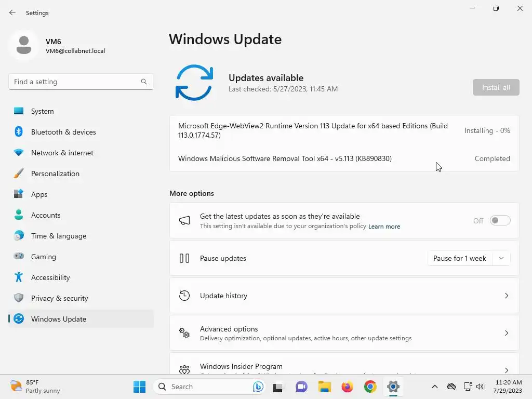Click the Settings gear in taskbar
The height and width of the screenshot is (399, 532).
click(x=393, y=387)
